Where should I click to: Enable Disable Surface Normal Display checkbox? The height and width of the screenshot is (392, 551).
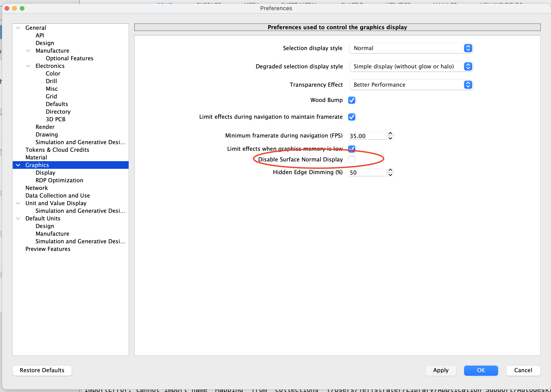tap(351, 159)
